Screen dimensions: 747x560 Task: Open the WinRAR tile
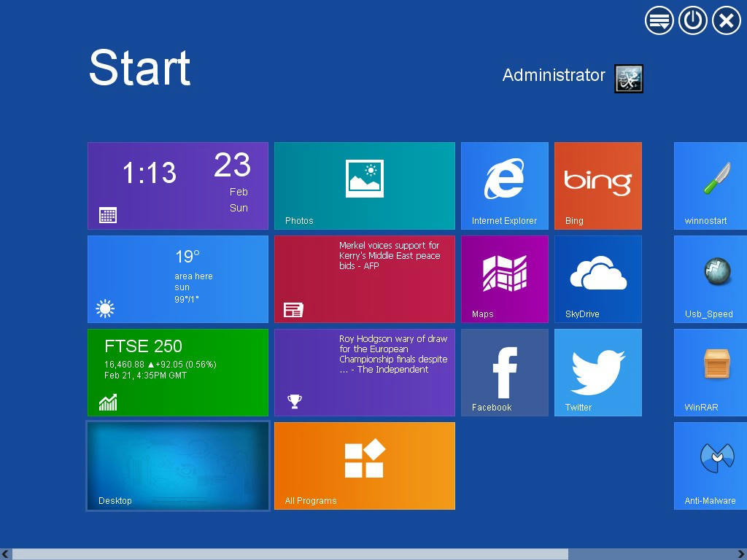pyautogui.click(x=711, y=373)
